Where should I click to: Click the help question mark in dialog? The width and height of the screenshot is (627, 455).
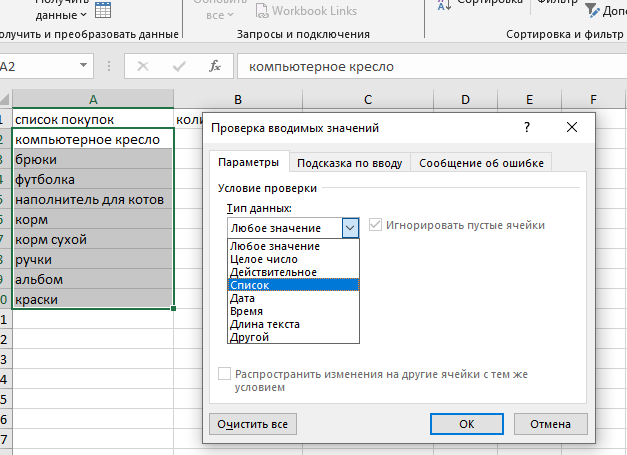tap(525, 128)
